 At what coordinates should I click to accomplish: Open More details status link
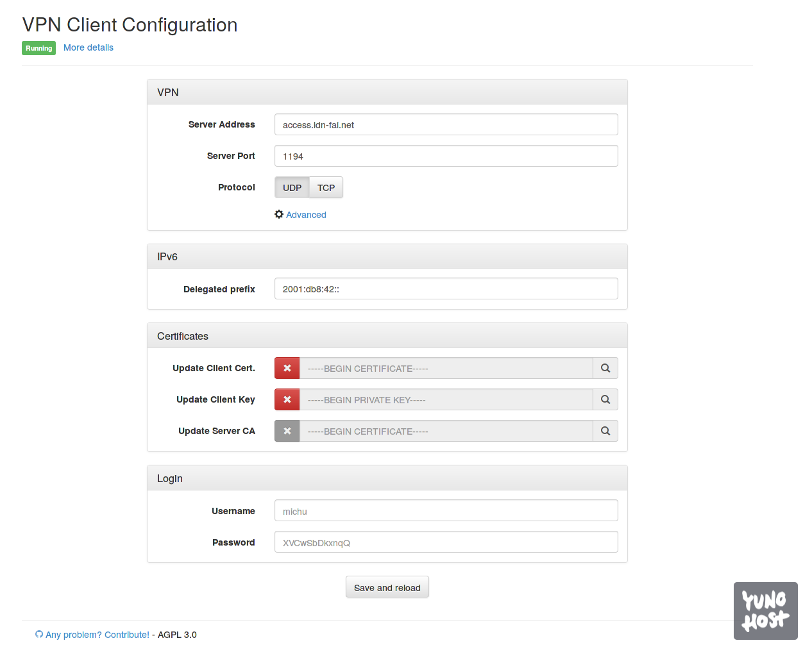(x=89, y=47)
